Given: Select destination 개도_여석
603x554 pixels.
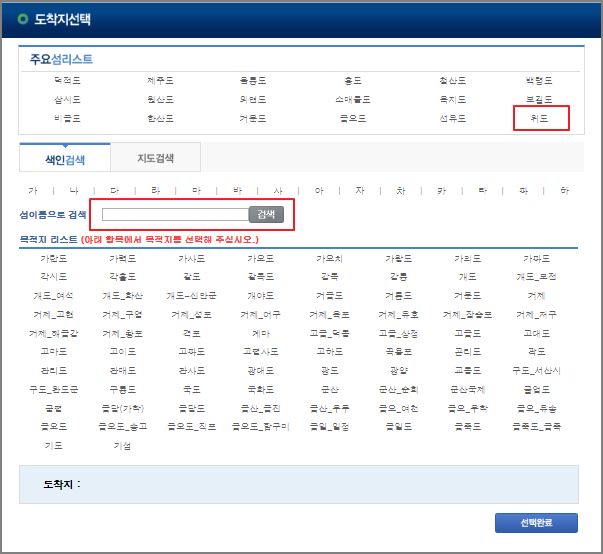Looking at the screenshot, I should point(53,296).
